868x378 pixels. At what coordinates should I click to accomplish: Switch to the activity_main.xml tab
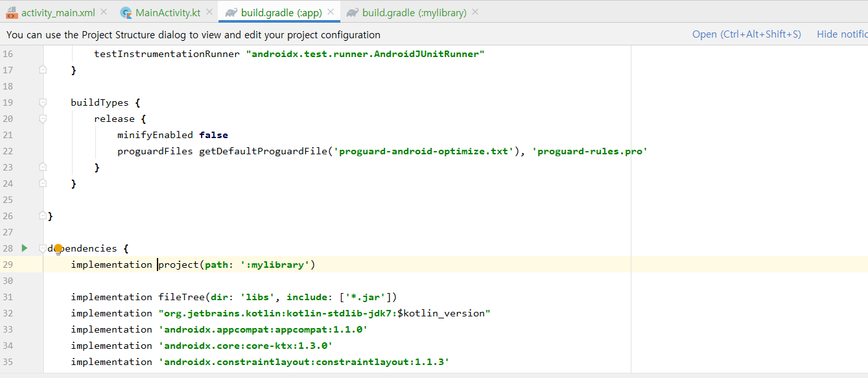(58, 12)
